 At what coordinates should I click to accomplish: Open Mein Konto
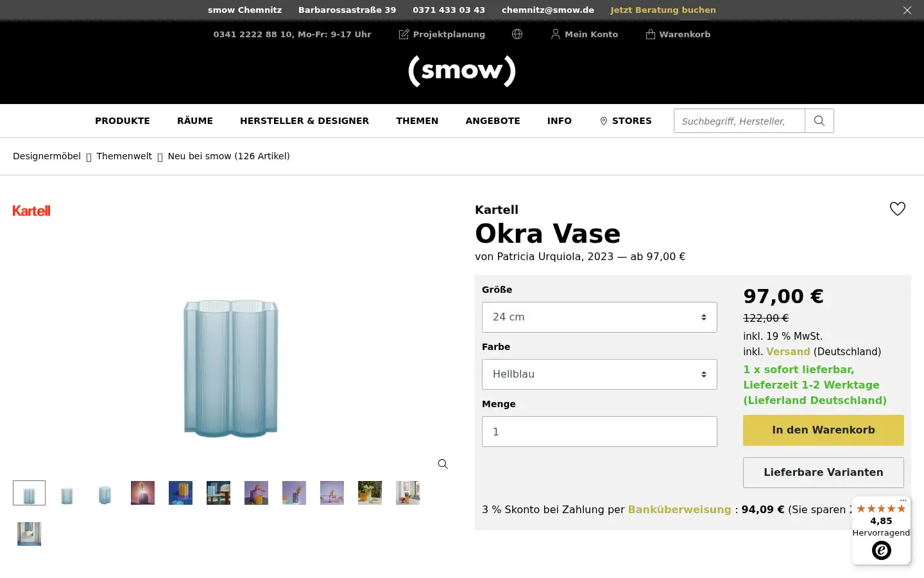585,34
